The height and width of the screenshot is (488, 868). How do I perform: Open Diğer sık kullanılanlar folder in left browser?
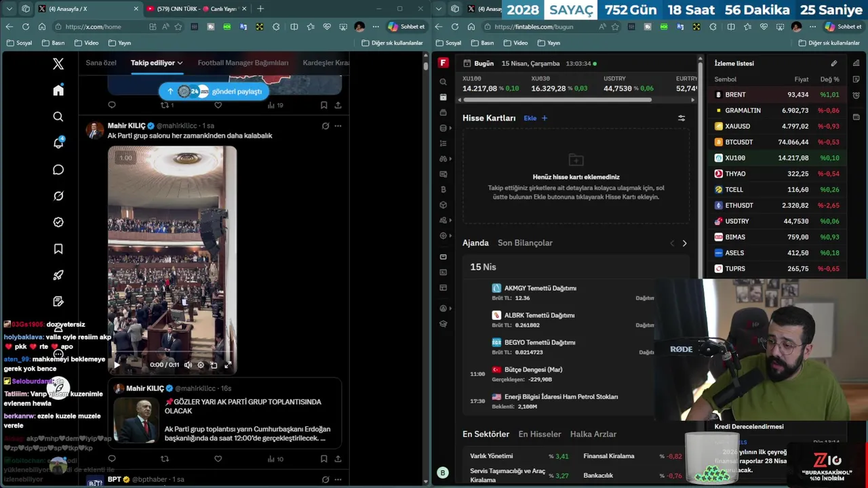click(392, 43)
